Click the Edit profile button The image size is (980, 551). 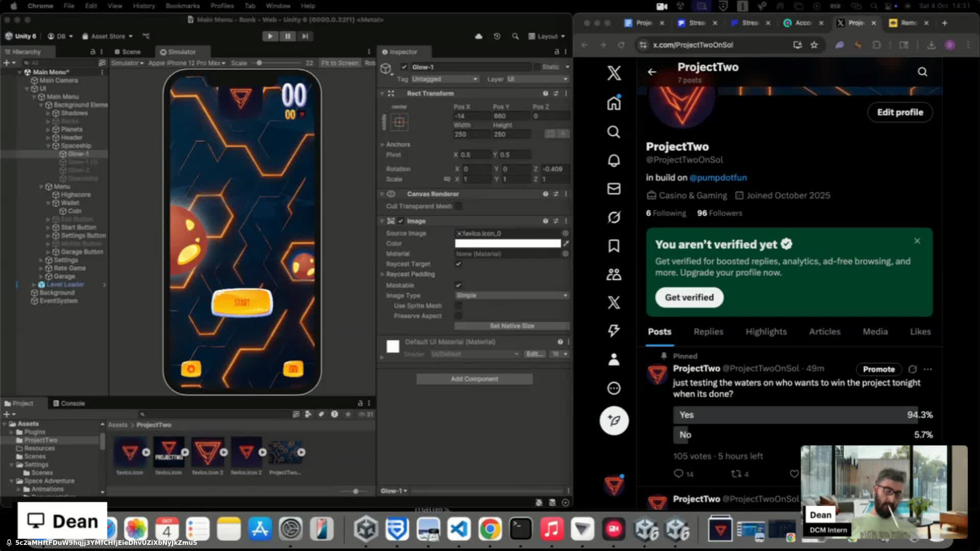(899, 112)
